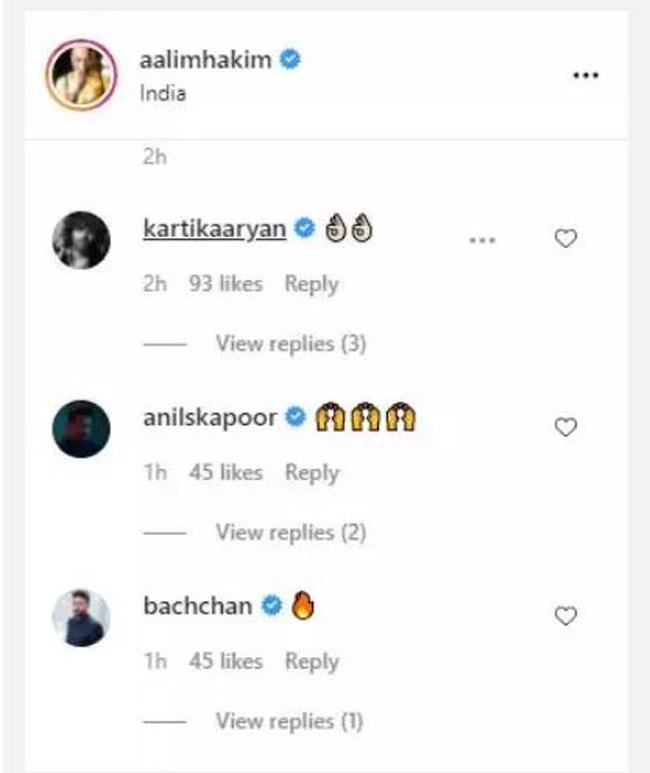Expand View replies (1)
Screen dimensions: 650x773
click(x=290, y=721)
